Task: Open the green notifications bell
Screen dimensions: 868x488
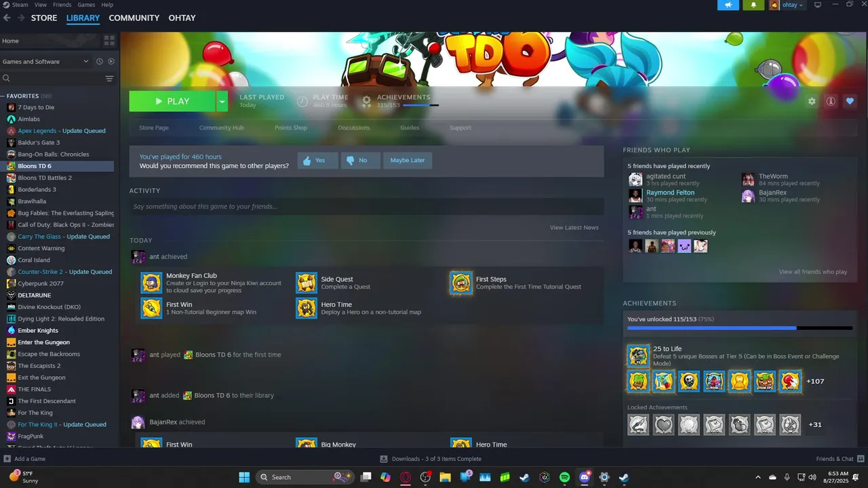Action: tap(753, 5)
